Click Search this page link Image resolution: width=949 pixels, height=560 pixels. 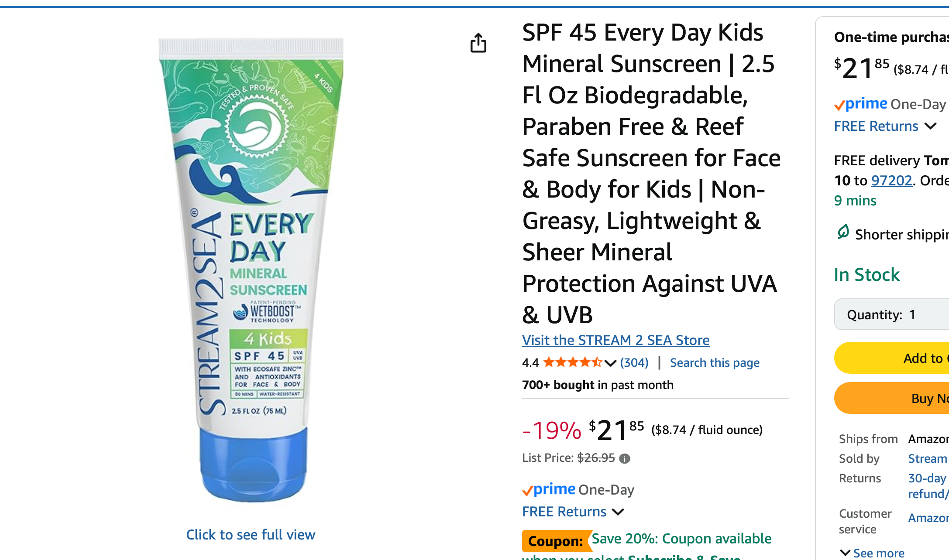tap(715, 362)
